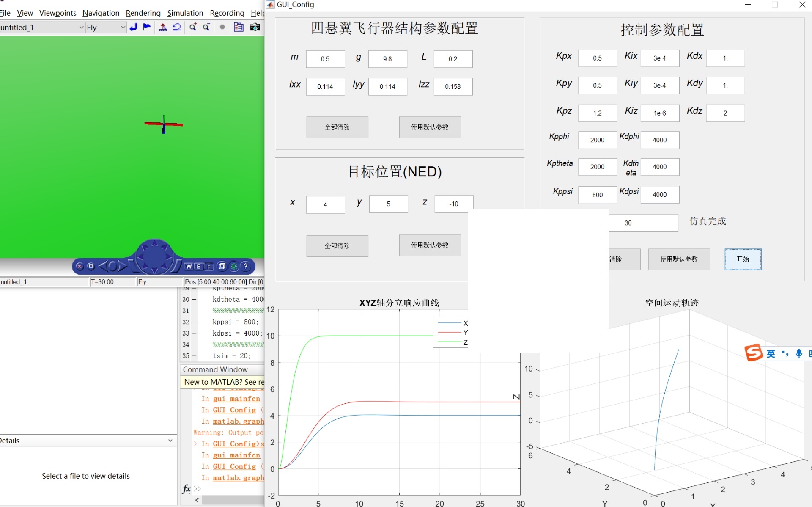This screenshot has width=812, height=507.
Task: Open the block parameters toolbar icon
Action: [239, 27]
